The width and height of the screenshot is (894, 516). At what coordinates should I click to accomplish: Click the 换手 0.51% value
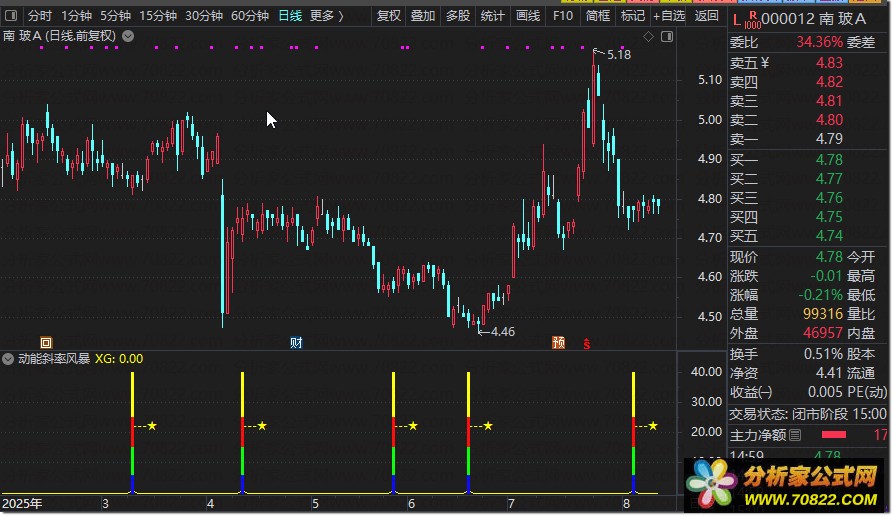coord(823,354)
